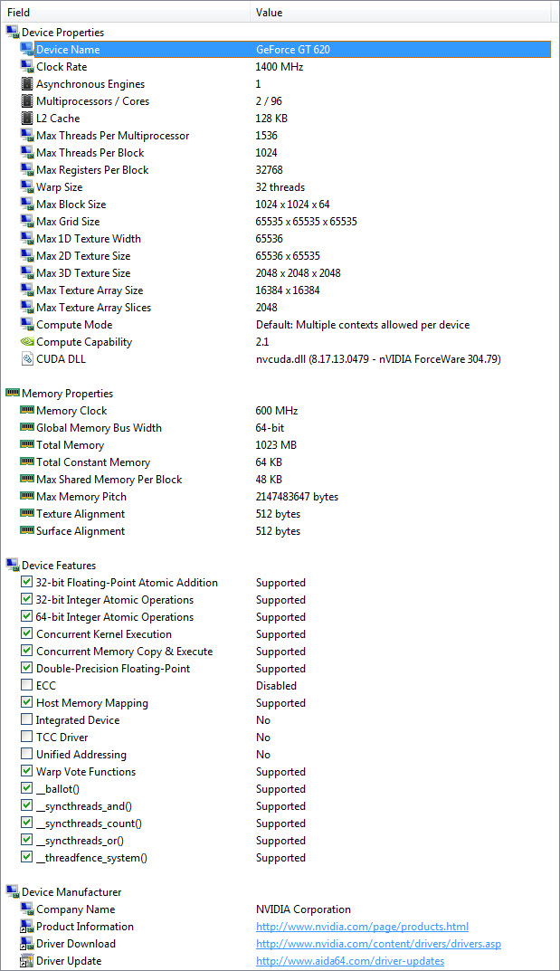Click the memory icon beside Global Memory Bus Width
Viewport: 560px width, 971px height.
tap(27, 427)
